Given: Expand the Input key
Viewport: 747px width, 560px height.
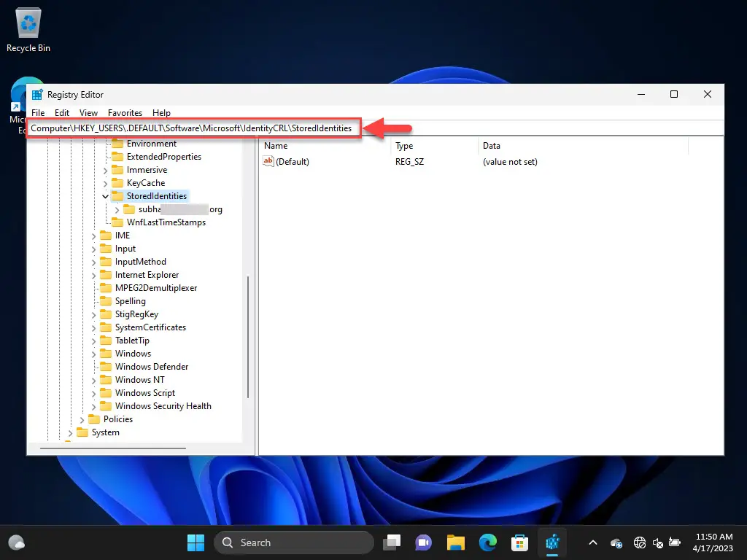Looking at the screenshot, I should pos(93,249).
